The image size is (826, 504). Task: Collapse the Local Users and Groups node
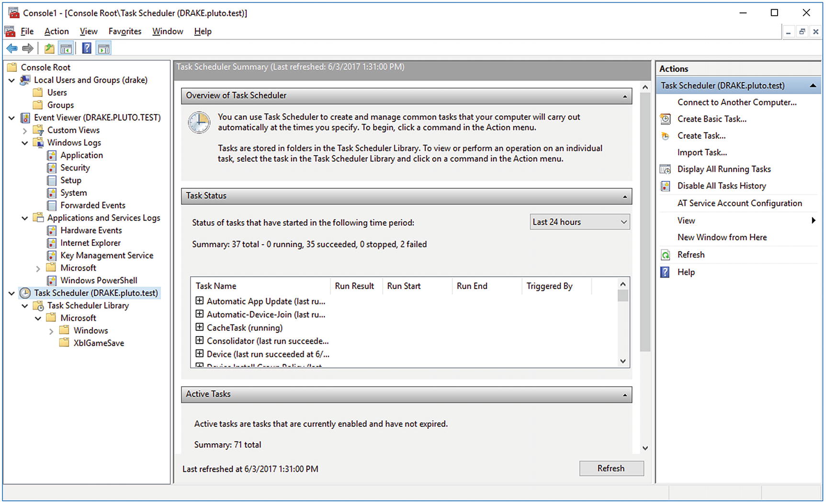[11, 80]
